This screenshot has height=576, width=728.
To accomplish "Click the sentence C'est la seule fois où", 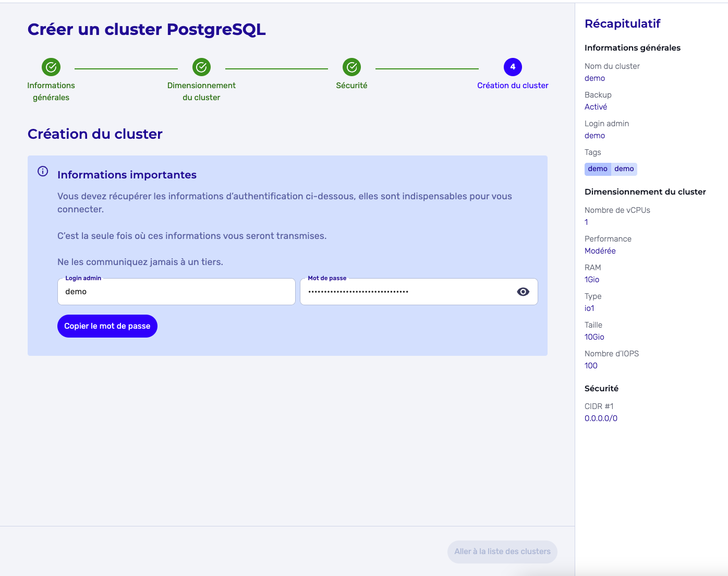I will pyautogui.click(x=192, y=236).
